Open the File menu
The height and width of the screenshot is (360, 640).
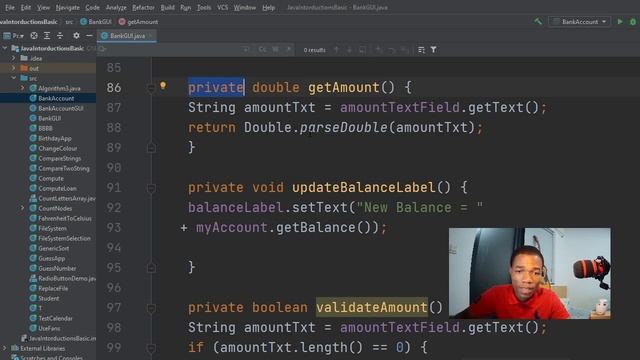pyautogui.click(x=10, y=7)
